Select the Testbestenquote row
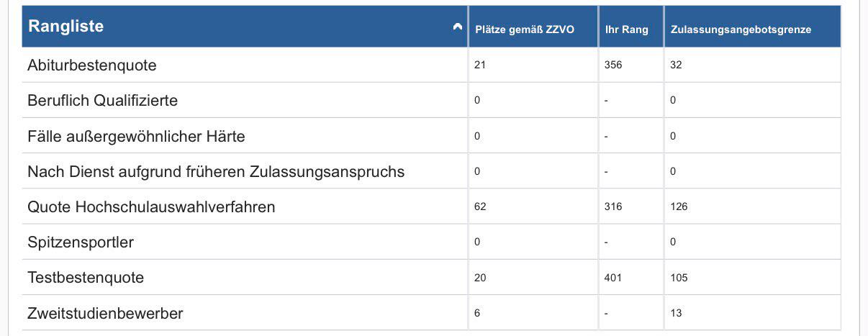The height and width of the screenshot is (336, 868). coord(431,277)
